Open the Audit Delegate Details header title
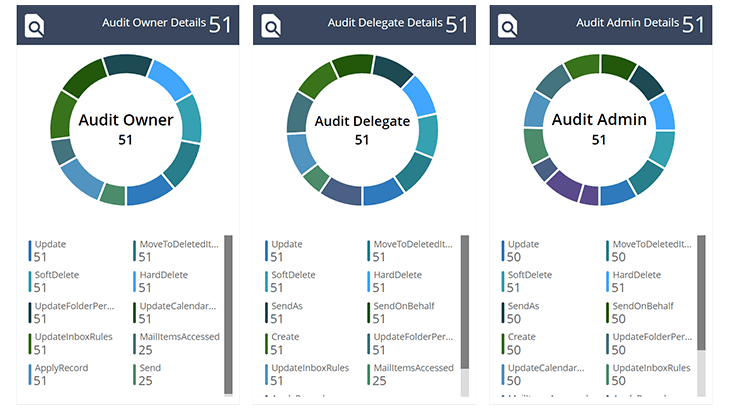729x410 pixels. pos(387,23)
